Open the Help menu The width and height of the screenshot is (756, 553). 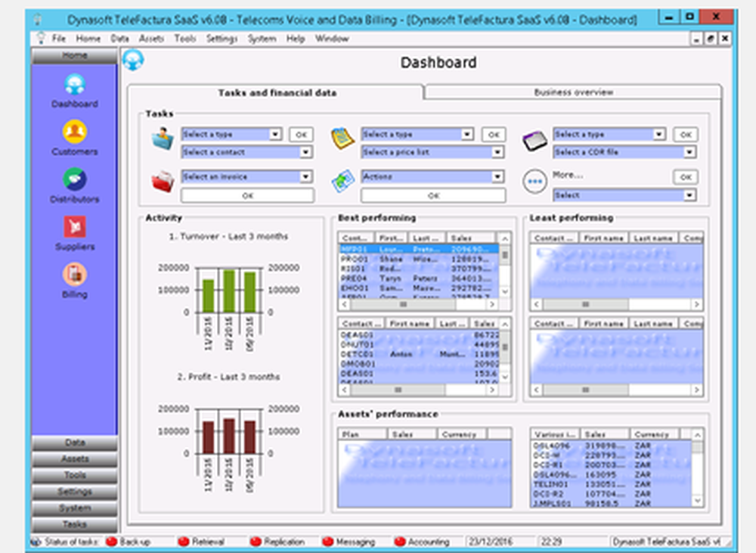(x=296, y=39)
